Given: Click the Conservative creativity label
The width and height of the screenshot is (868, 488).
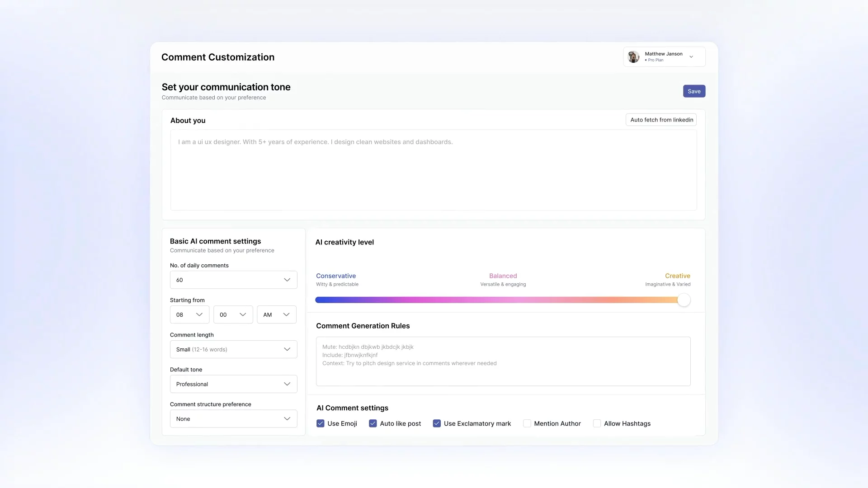Looking at the screenshot, I should click(x=336, y=276).
